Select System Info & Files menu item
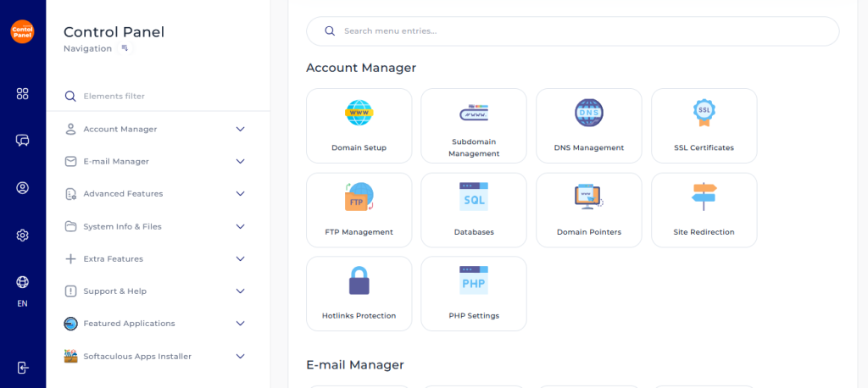 click(x=122, y=227)
